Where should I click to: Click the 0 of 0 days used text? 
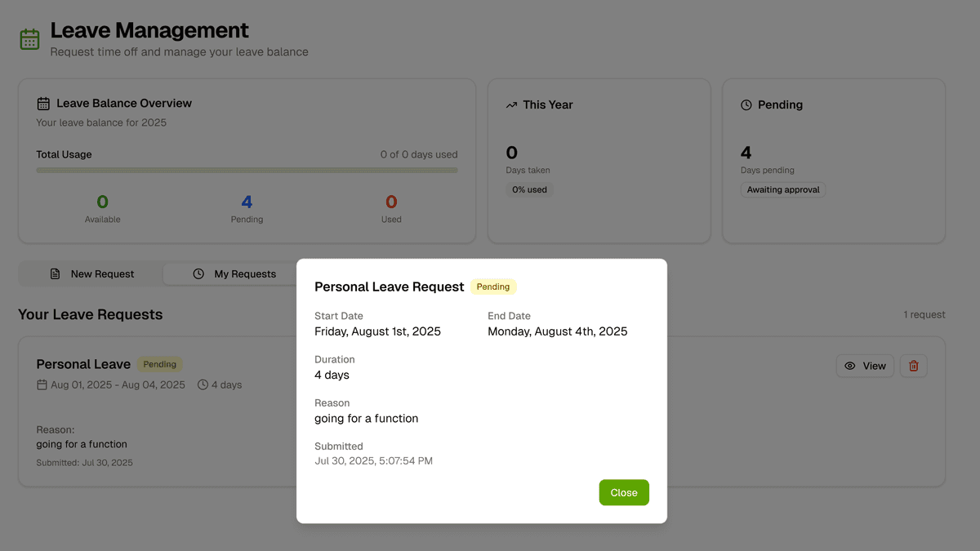click(419, 154)
